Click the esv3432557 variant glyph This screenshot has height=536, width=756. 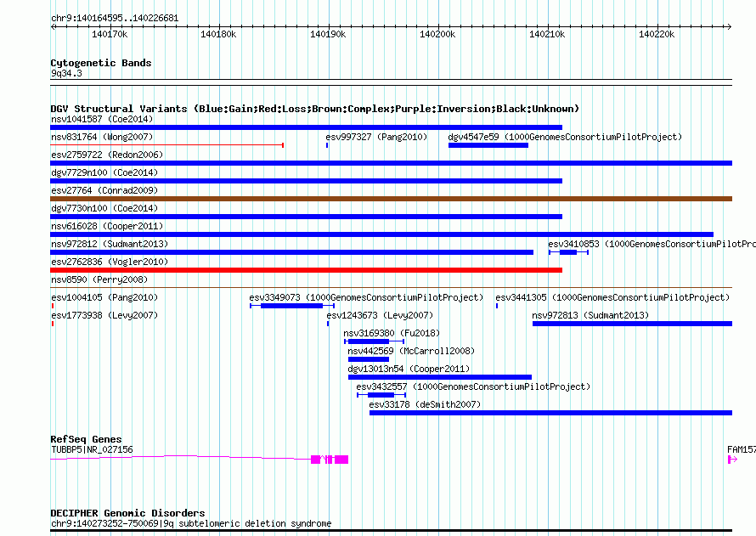coord(381,395)
